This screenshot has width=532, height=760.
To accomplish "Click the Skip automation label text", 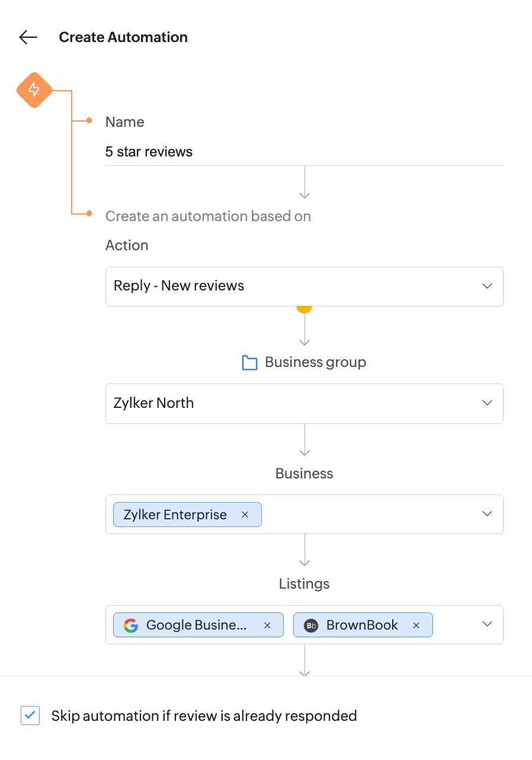I will pyautogui.click(x=204, y=716).
